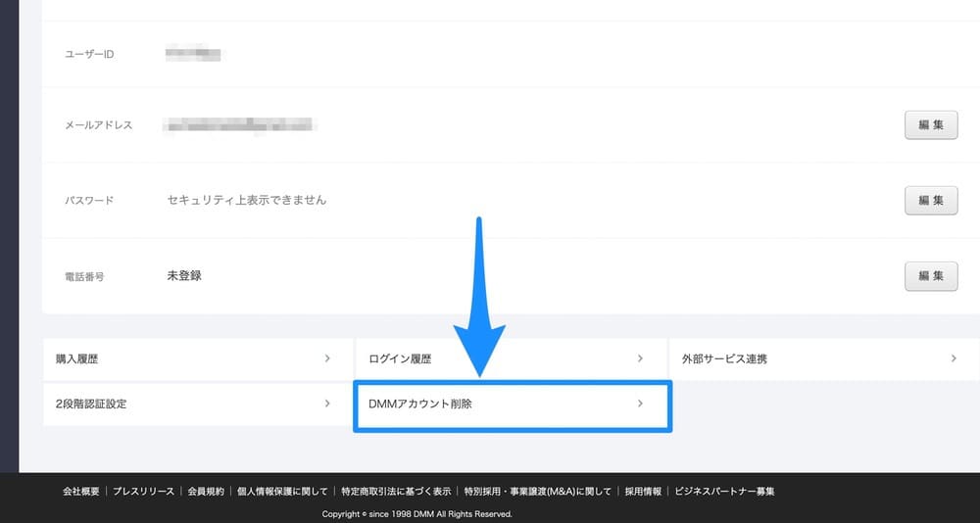The image size is (980, 523).
Task: Go to 2段階認証設定
Action: click(197, 404)
